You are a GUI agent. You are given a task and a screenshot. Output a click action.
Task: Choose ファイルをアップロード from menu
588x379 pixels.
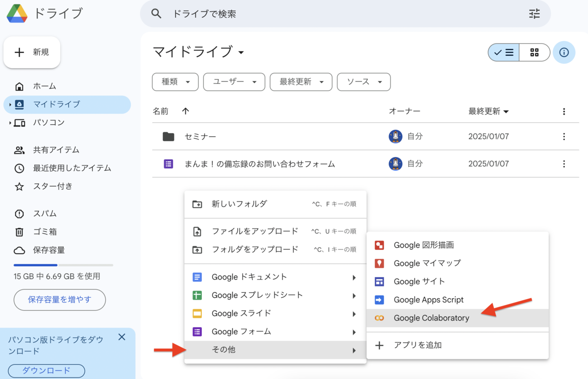pos(275,232)
